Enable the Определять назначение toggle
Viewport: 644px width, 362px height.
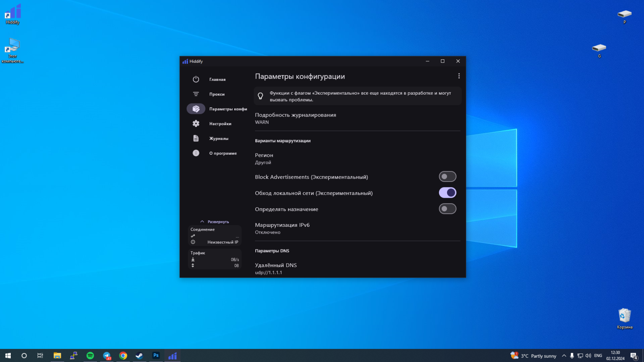[x=447, y=209]
